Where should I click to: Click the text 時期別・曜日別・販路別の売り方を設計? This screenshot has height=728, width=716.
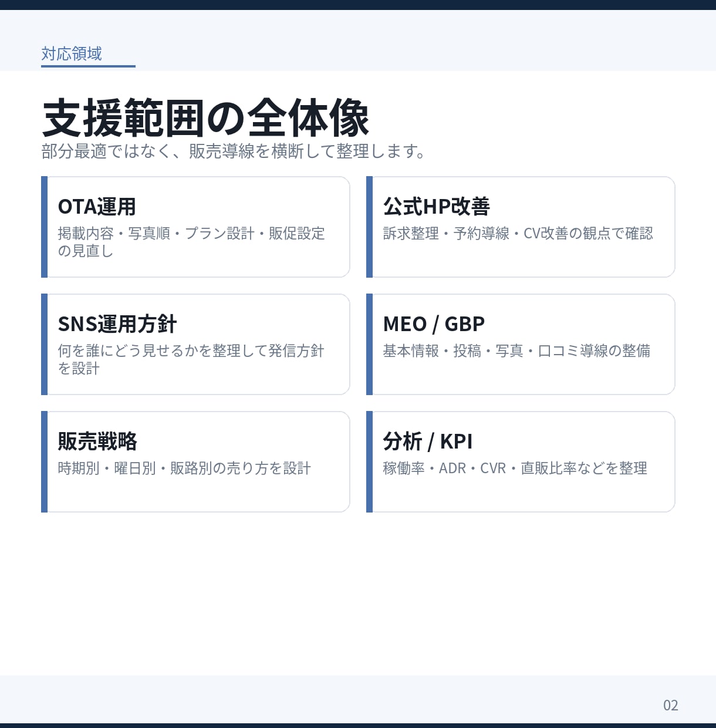point(184,469)
